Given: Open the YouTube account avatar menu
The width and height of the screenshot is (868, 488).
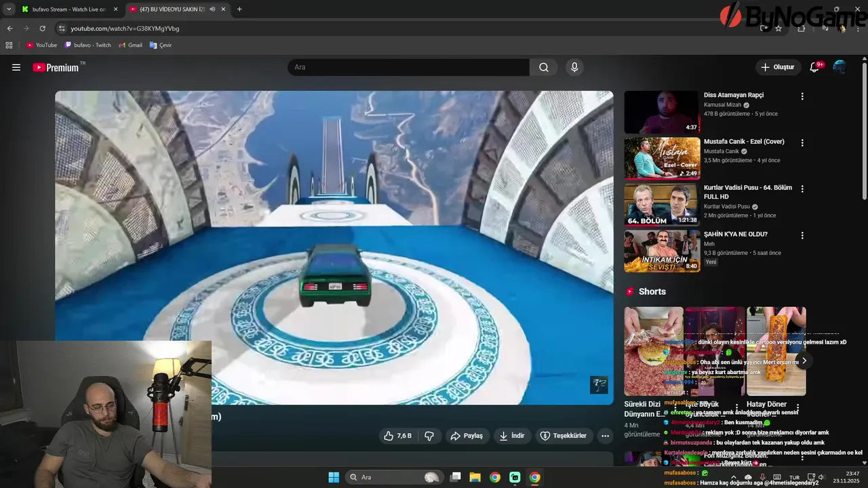Looking at the screenshot, I should (x=840, y=67).
